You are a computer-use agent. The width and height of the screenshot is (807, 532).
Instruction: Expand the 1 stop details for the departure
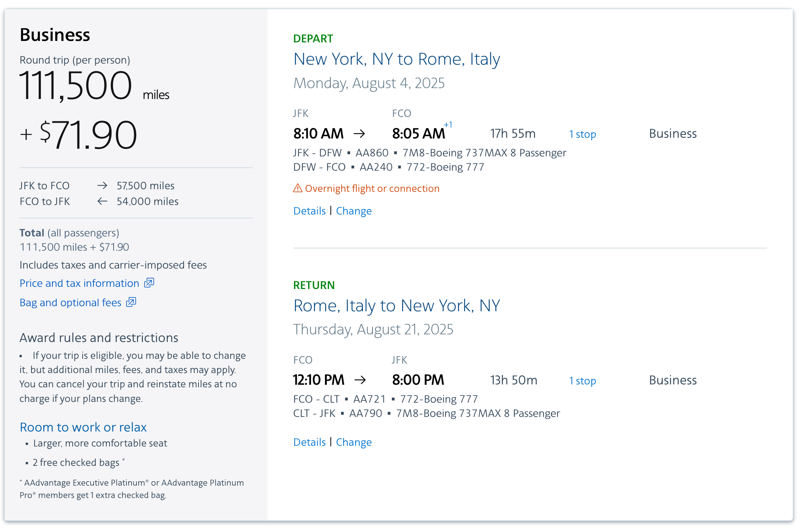582,134
